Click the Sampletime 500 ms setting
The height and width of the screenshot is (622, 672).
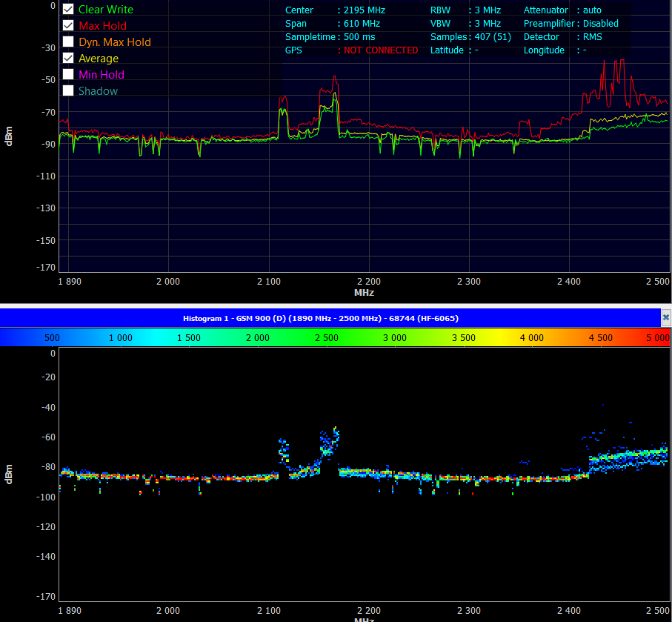[x=359, y=37]
